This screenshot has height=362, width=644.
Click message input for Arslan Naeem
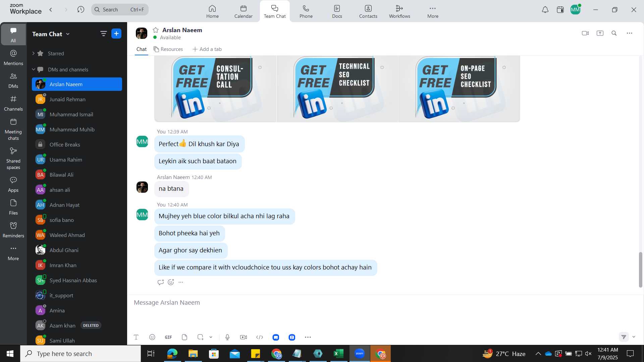pos(385,303)
